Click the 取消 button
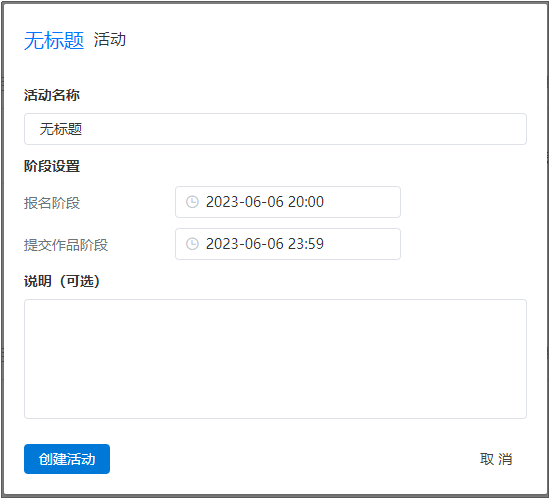The image size is (550, 500). click(496, 459)
